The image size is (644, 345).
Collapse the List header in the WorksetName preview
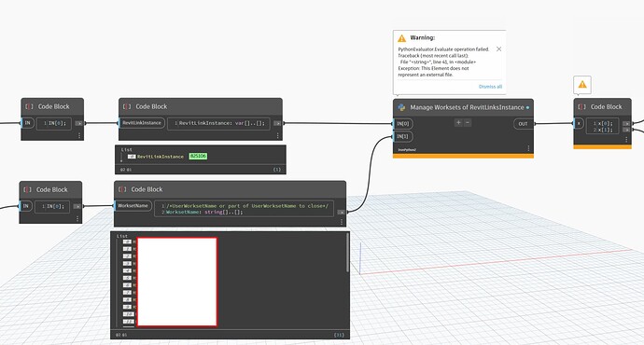coord(122,236)
